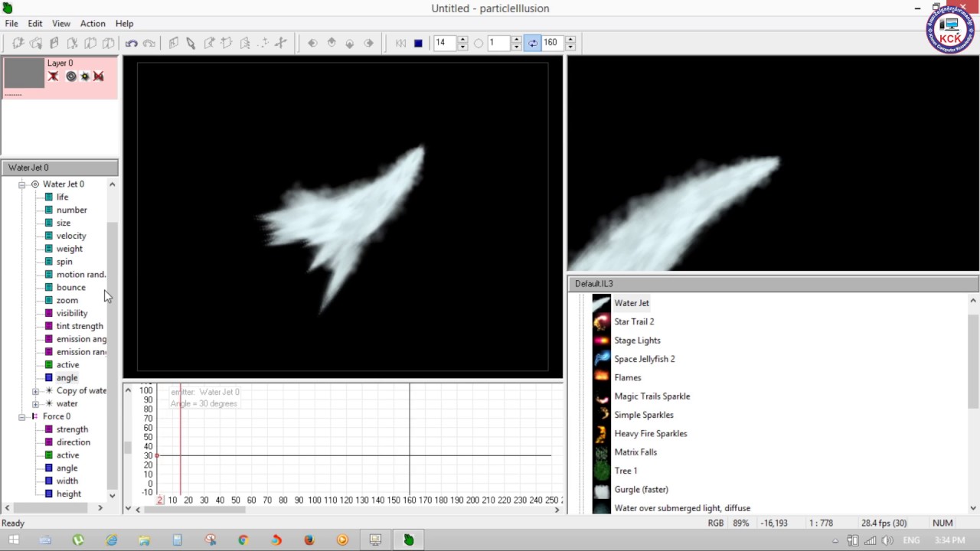Toggle the blue Loop playback button
Viewport: 980px width, 551px height.
click(533, 43)
